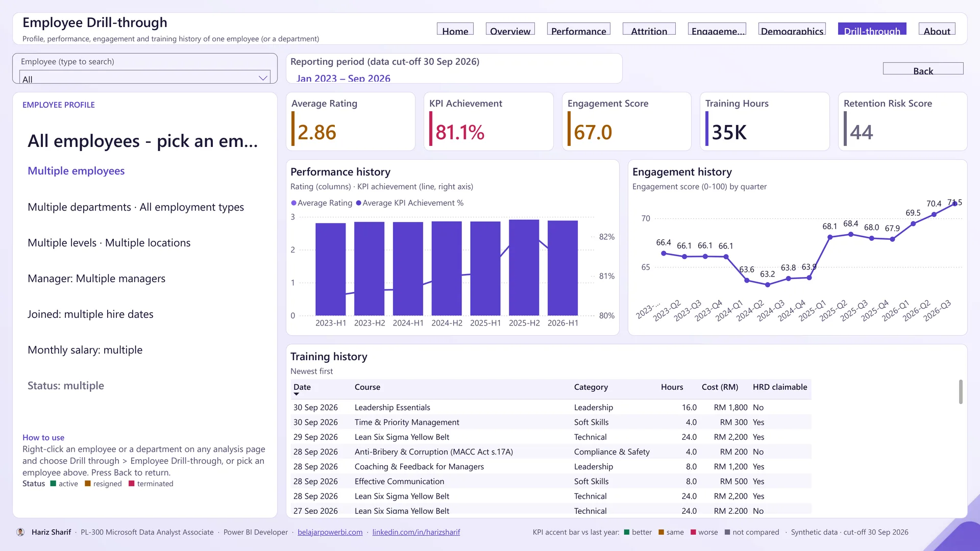
Task: Sort by the Category column header
Action: point(591,387)
